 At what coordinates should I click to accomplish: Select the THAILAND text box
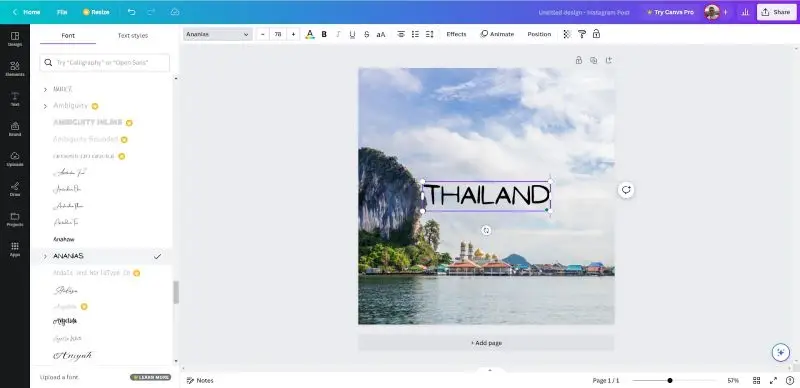click(x=487, y=196)
